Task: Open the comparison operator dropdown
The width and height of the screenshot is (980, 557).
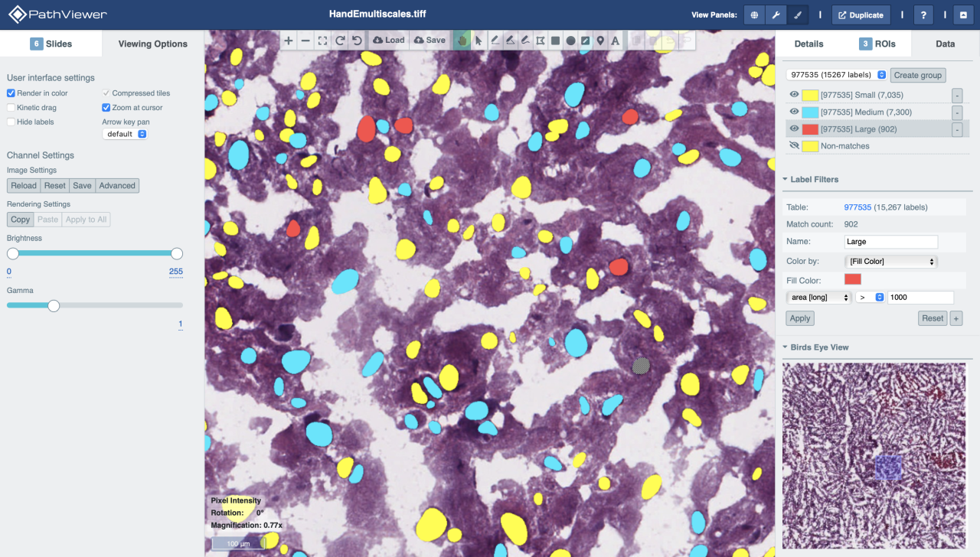Action: [870, 298]
